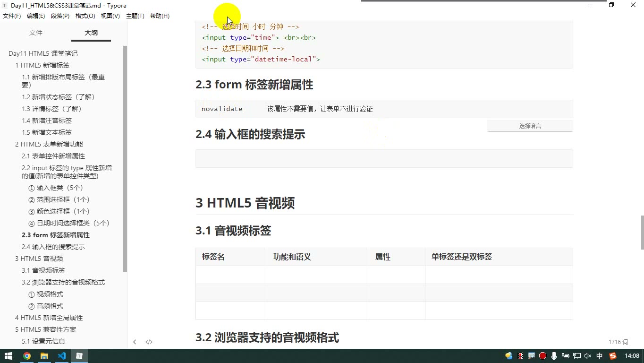Show word count details 1716 词
This screenshot has height=363, width=644.
618,342
